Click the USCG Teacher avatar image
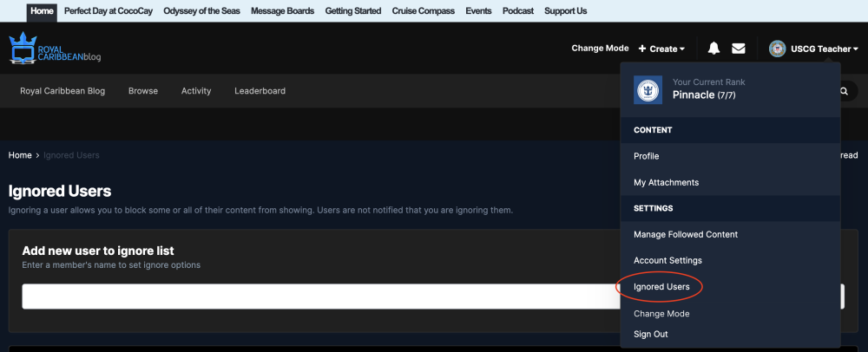 777,49
